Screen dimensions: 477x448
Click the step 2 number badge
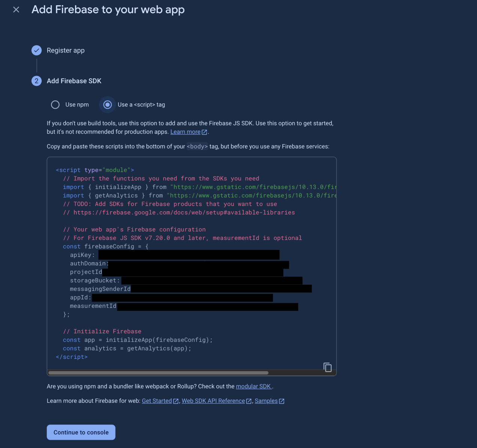click(x=36, y=81)
